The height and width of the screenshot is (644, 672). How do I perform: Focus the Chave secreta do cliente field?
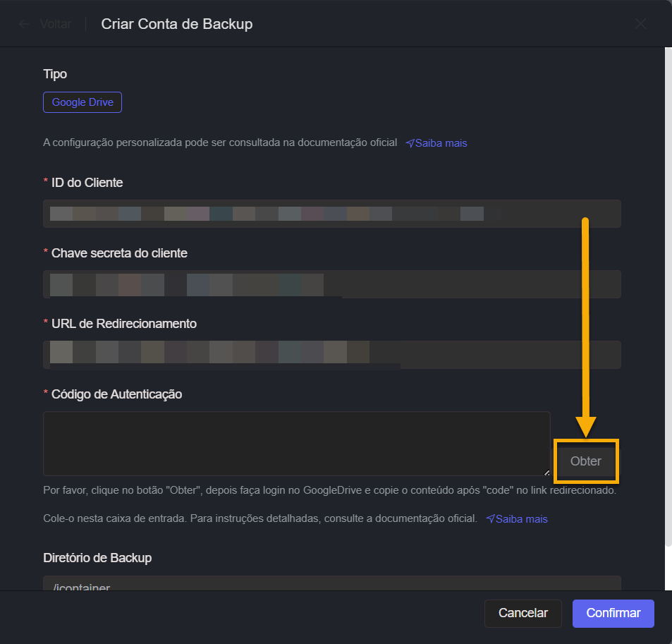[x=331, y=284]
